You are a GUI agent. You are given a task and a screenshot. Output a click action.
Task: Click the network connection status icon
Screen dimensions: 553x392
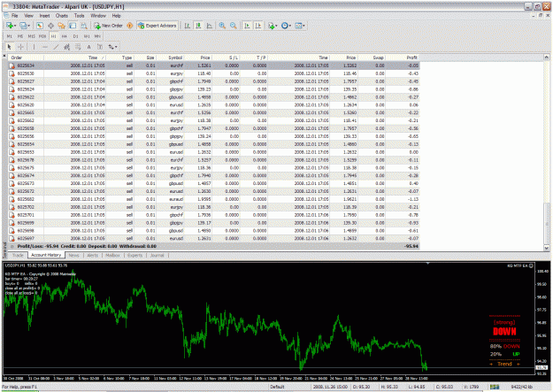coord(495,387)
